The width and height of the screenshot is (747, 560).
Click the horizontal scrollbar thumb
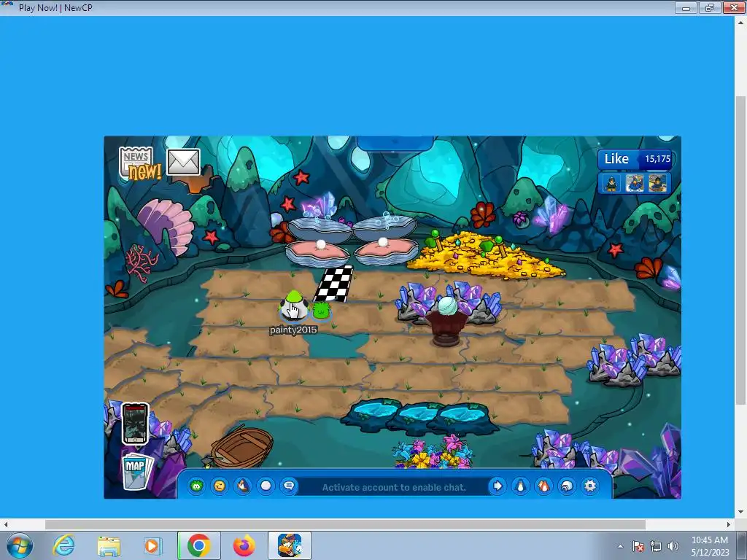[x=345, y=524]
